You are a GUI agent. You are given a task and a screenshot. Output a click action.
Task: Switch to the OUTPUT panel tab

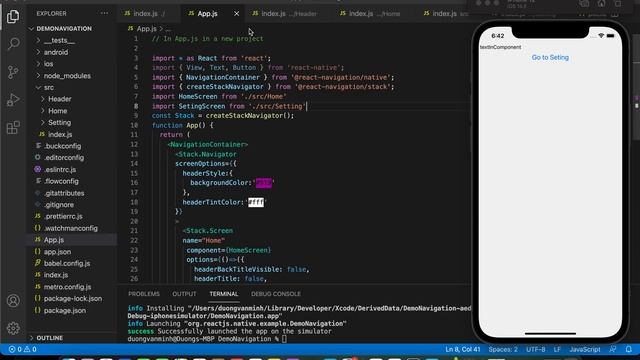point(184,294)
